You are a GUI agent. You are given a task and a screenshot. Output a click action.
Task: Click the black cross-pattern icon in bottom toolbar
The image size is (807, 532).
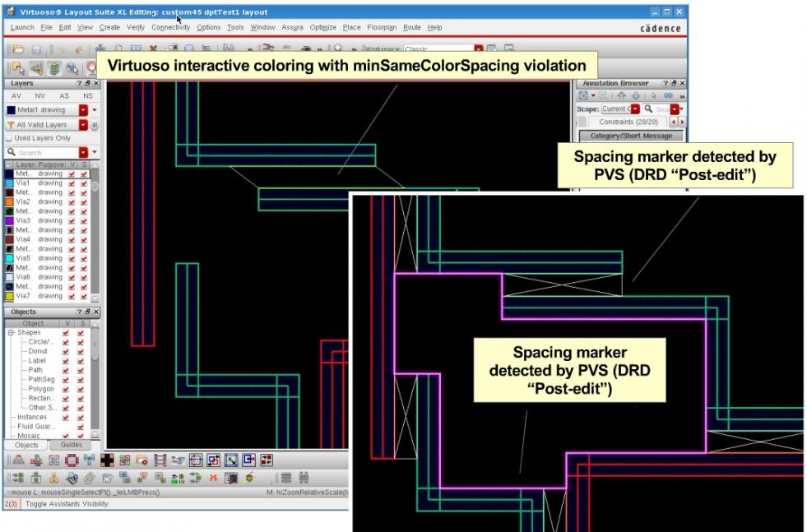pyautogui.click(x=107, y=460)
